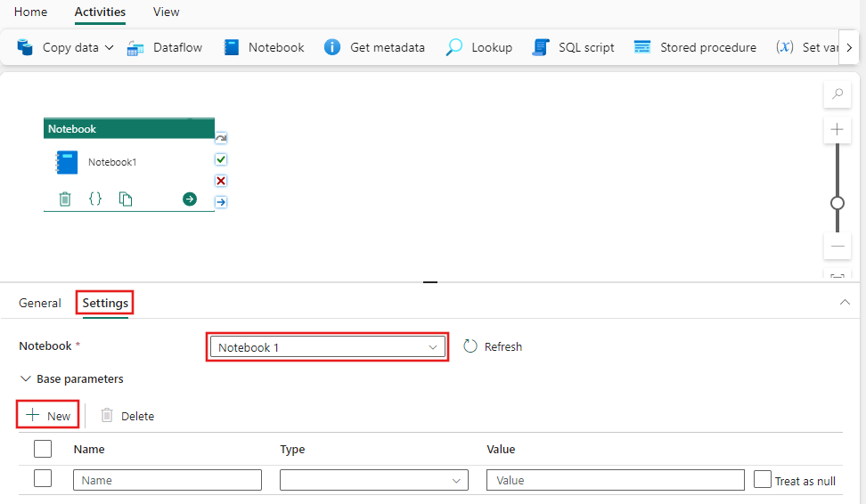This screenshot has height=504, width=866.
Task: Click the parameter Value input field
Action: [616, 480]
